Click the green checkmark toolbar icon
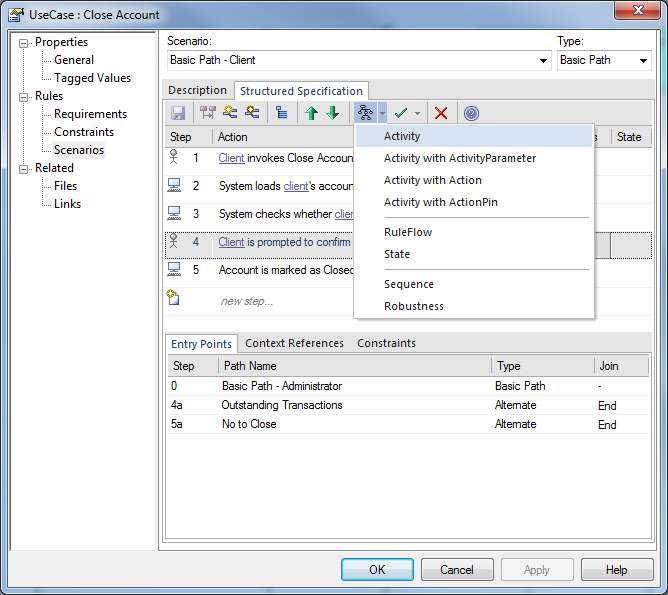The height and width of the screenshot is (595, 668). coord(401,113)
